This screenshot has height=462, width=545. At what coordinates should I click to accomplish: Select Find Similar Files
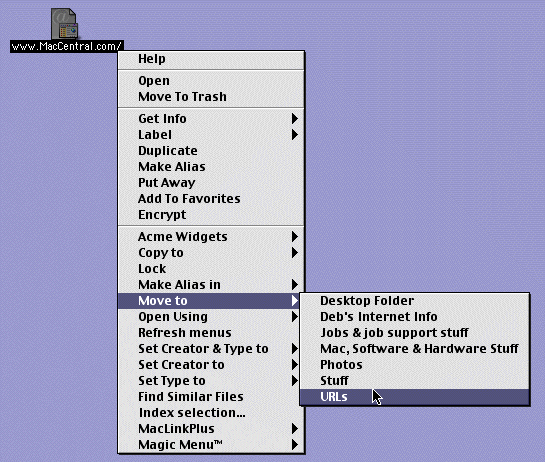pos(211,397)
